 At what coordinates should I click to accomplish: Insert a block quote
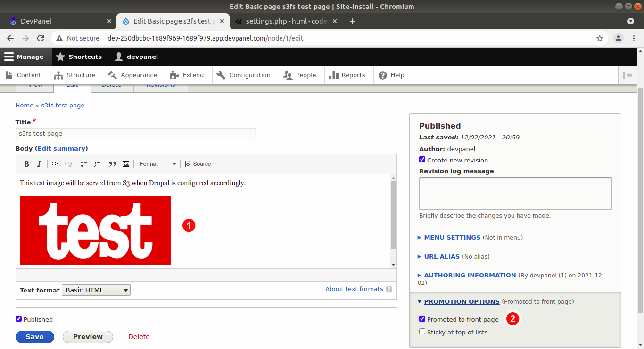(x=113, y=163)
